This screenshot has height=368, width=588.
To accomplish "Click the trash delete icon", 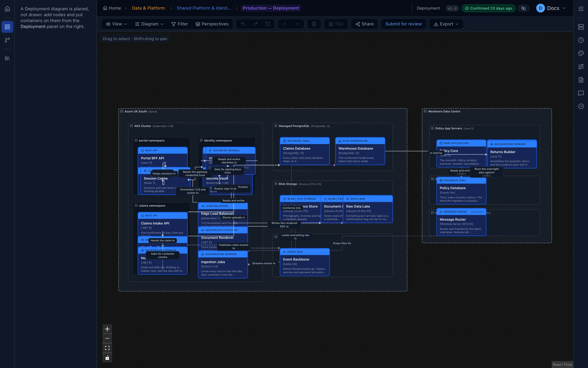I will tap(314, 24).
